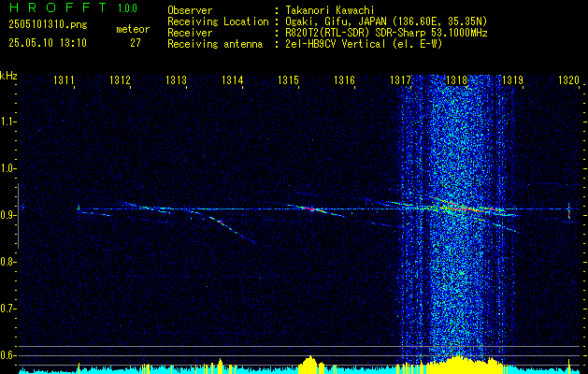Click the Ogaki, Gifu, JAPAN location text

click(385, 22)
